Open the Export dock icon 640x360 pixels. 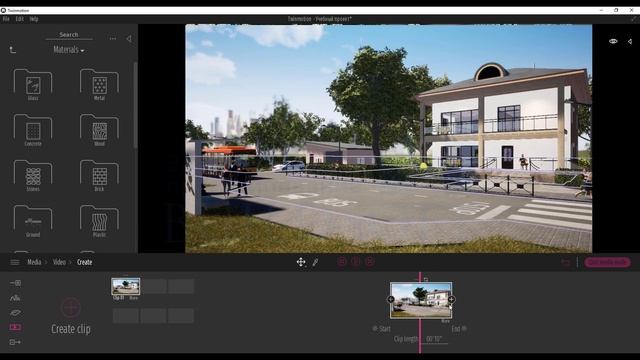15,342
